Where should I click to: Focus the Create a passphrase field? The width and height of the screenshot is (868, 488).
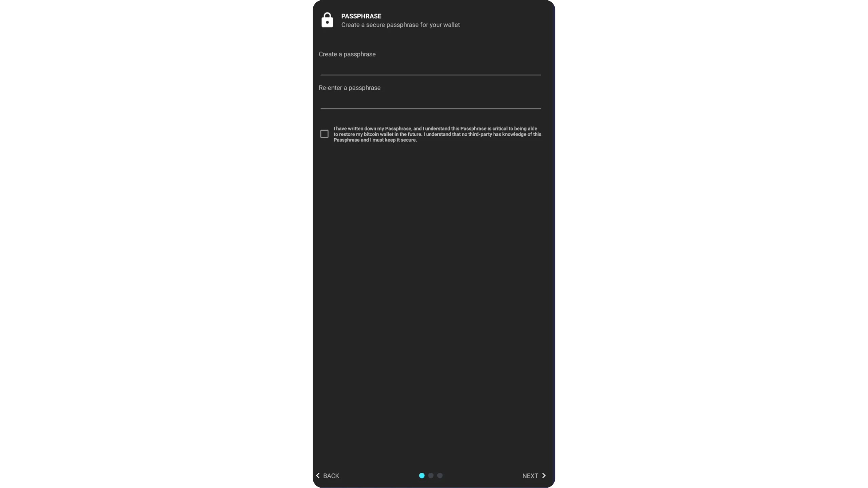click(431, 67)
